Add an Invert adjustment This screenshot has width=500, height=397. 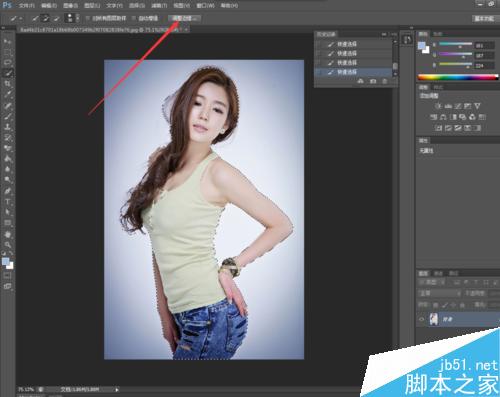439,128
